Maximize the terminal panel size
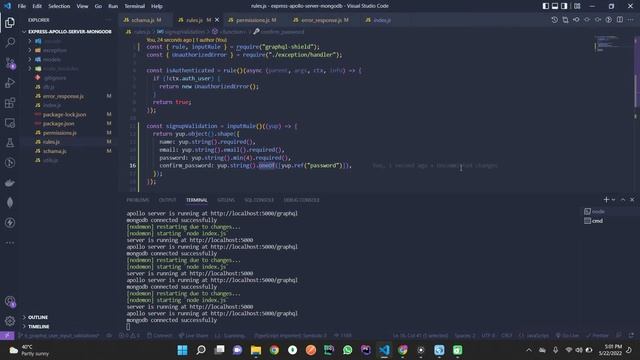 pos(623,200)
